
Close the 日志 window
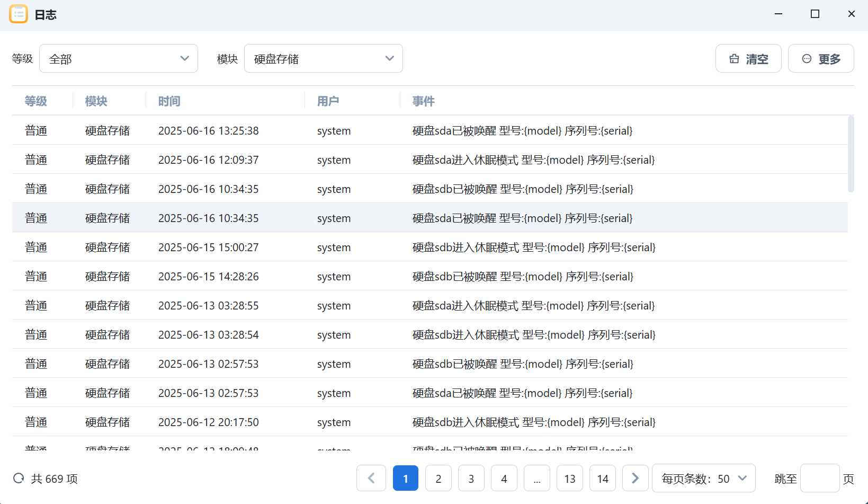tap(852, 14)
